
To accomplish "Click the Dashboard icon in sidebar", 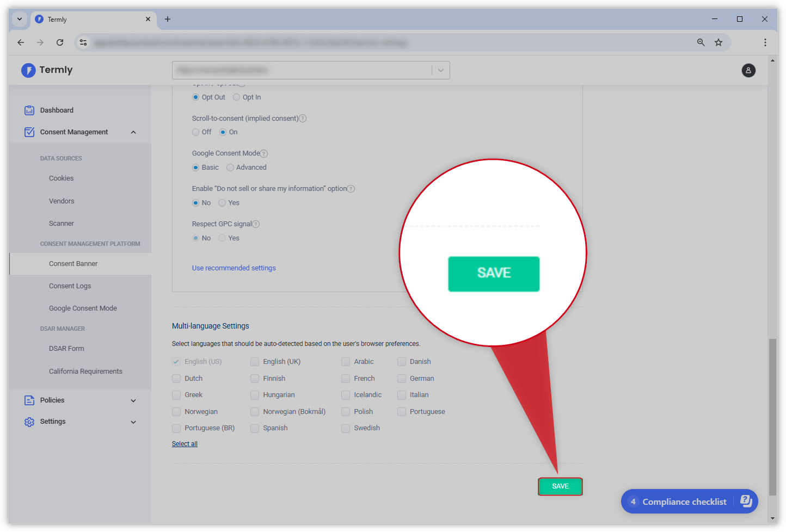I will tap(29, 110).
